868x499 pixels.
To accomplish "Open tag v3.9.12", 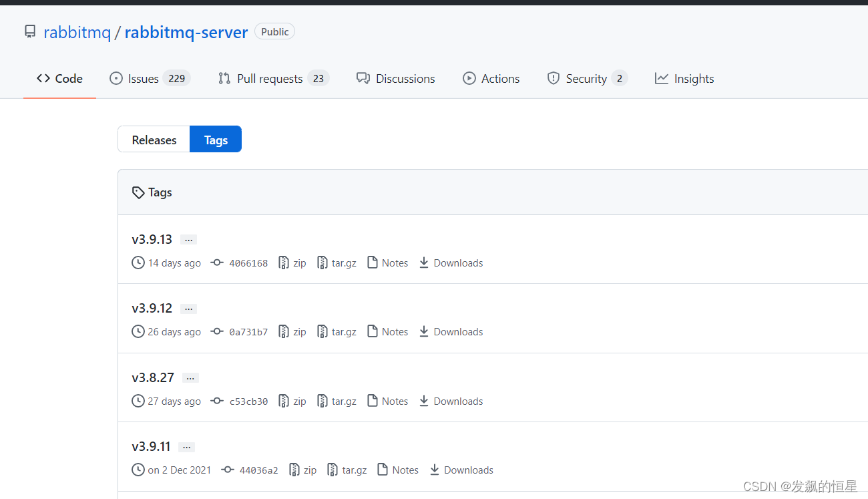I will (x=152, y=308).
